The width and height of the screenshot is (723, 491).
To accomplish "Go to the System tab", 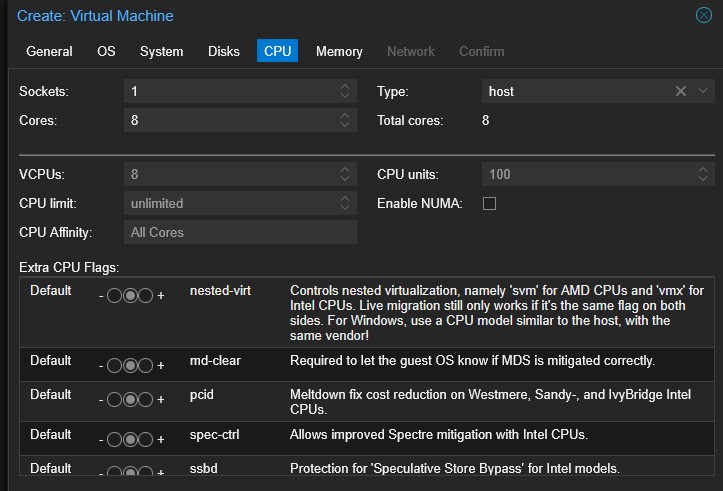I will point(161,51).
